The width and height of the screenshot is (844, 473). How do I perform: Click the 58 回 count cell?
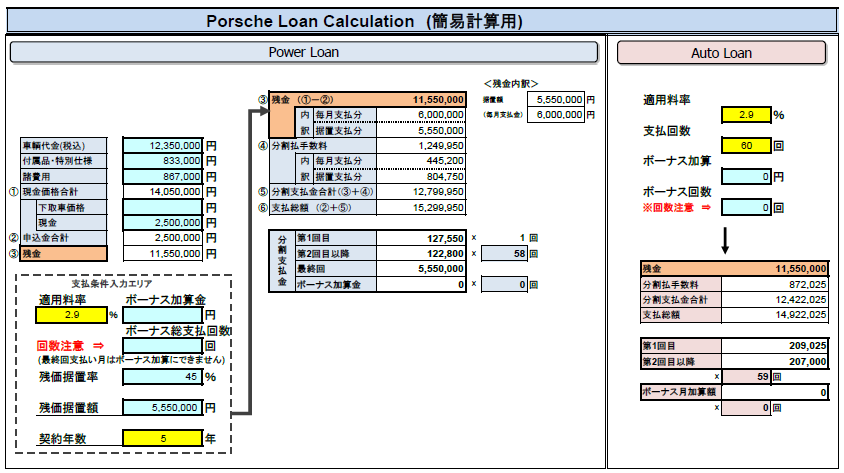click(x=504, y=253)
